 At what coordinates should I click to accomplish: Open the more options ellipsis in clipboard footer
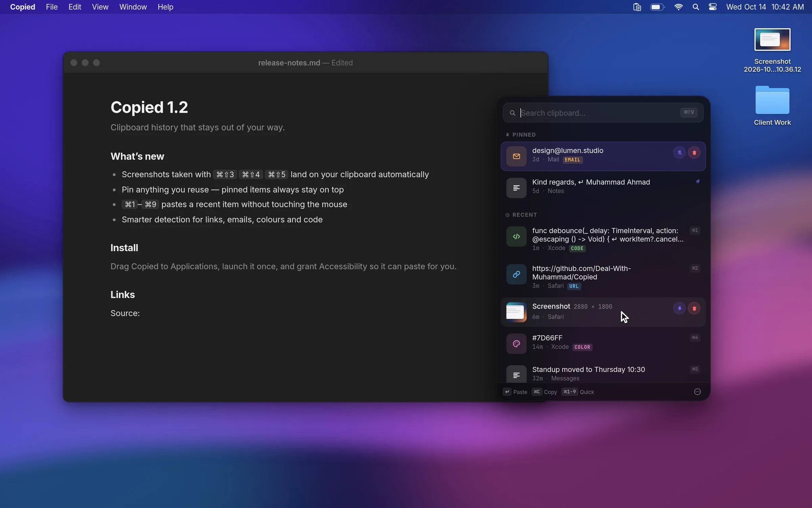pos(697,392)
